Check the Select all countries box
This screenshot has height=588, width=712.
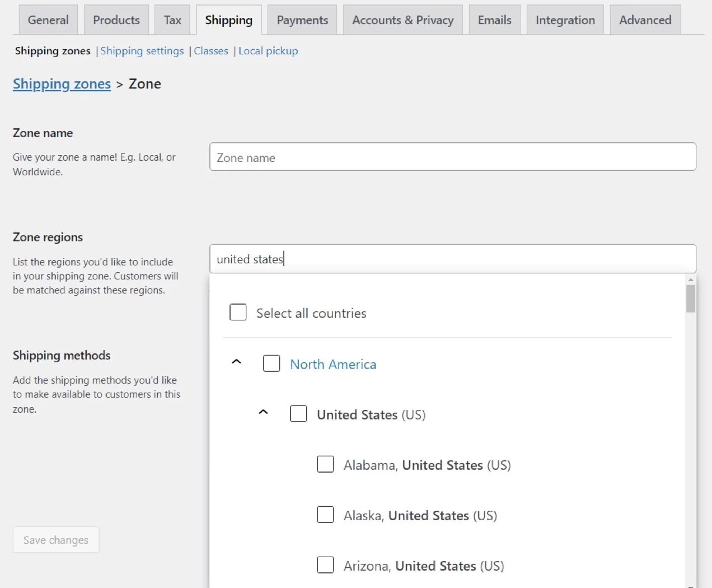[x=238, y=312]
